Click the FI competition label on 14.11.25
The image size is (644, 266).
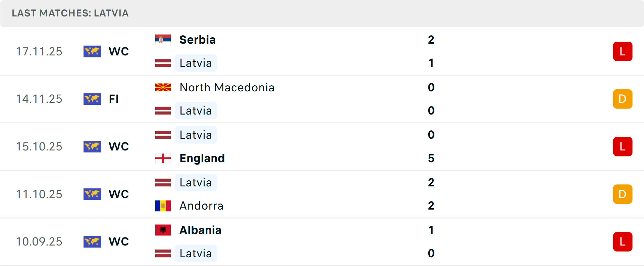[114, 99]
